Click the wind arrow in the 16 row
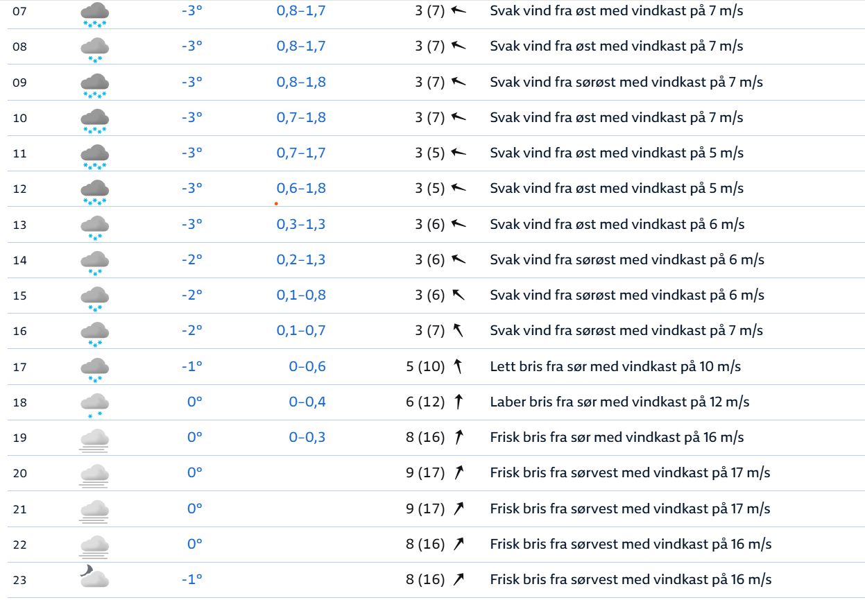The width and height of the screenshot is (865, 616). [458, 330]
